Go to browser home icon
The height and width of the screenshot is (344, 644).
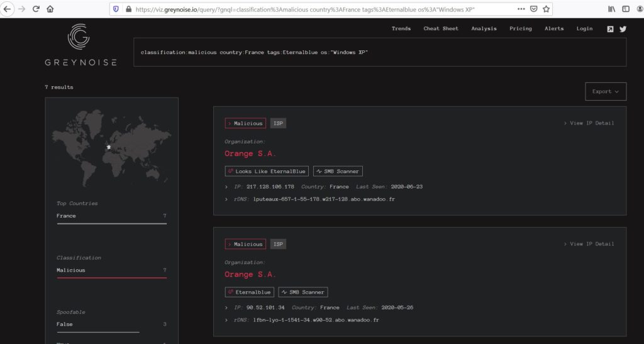click(50, 9)
